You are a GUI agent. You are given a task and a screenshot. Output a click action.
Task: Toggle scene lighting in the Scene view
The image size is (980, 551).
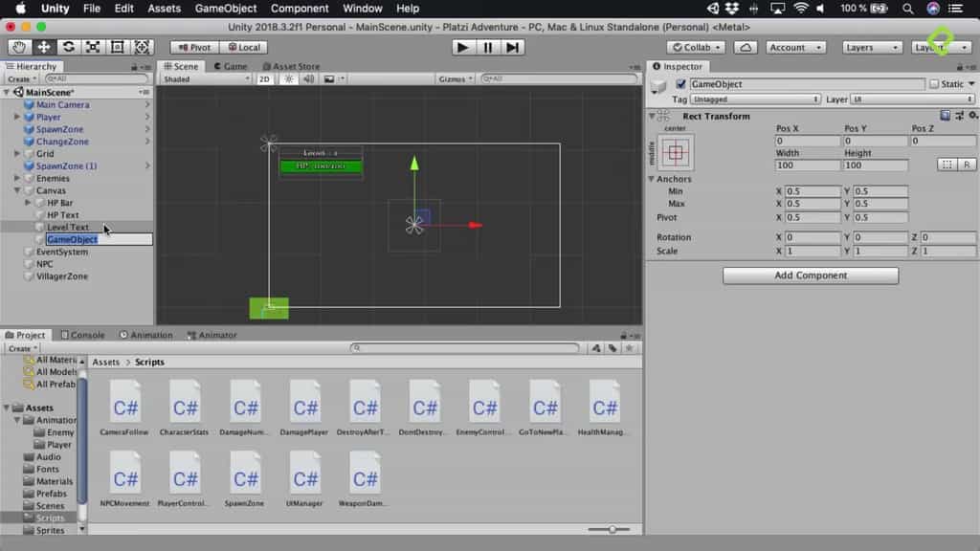(290, 79)
